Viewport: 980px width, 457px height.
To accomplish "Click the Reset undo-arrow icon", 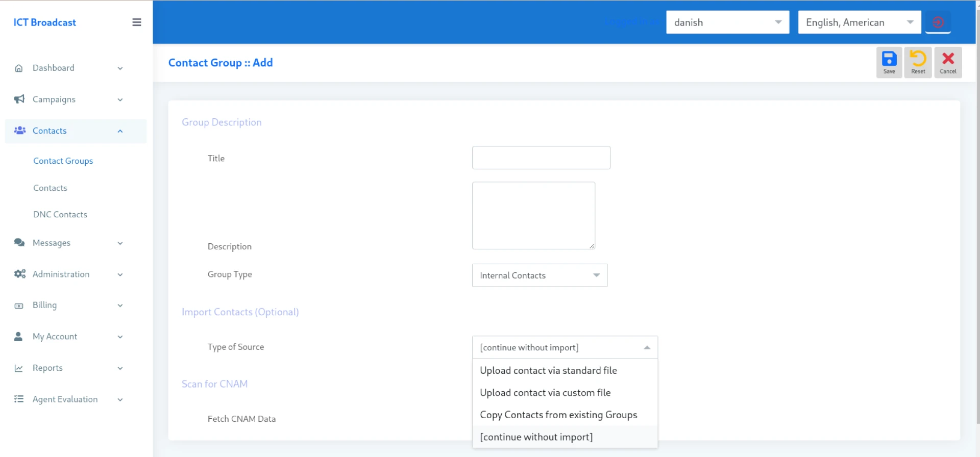I will pos(918,59).
